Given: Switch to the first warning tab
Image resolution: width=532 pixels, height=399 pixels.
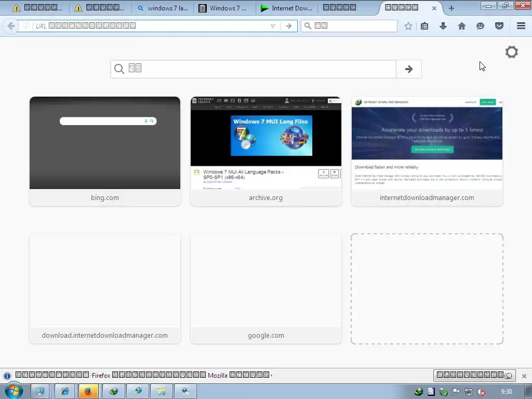Looking at the screenshot, I should [x=37, y=8].
